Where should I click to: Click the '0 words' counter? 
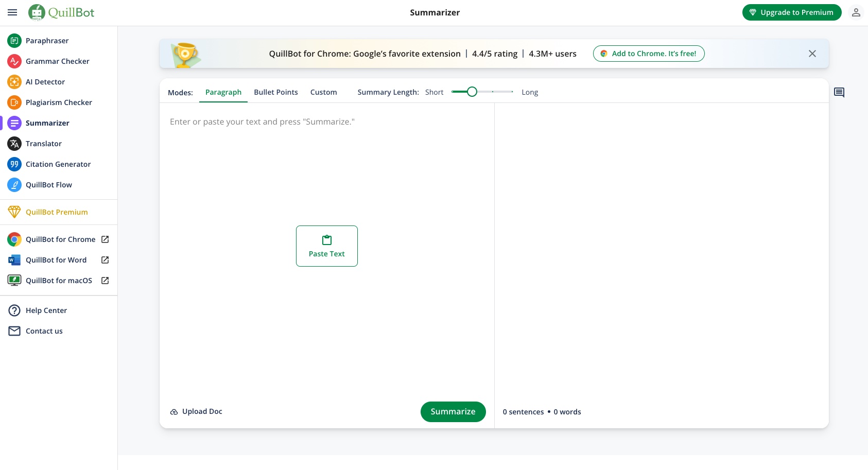[567, 412]
